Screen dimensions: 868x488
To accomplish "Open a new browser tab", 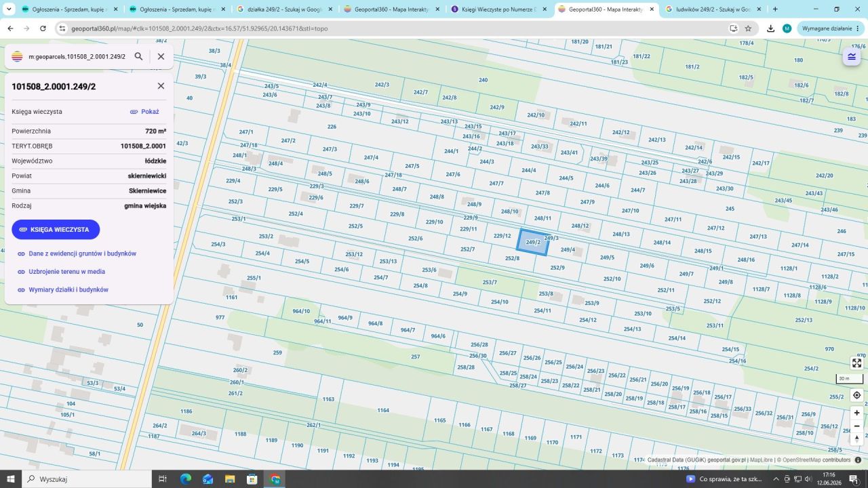I will [775, 9].
